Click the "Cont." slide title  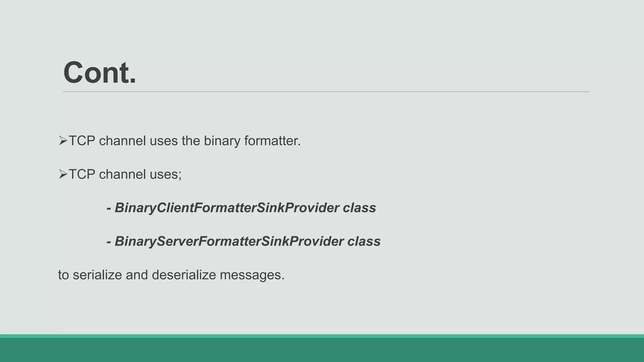[x=100, y=73]
